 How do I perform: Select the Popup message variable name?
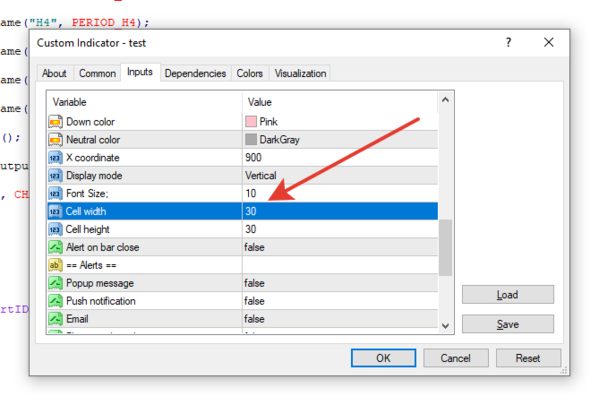[100, 283]
